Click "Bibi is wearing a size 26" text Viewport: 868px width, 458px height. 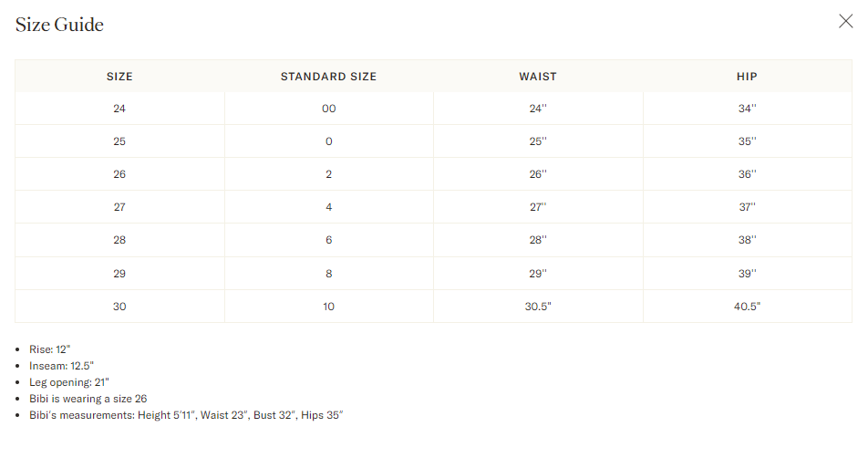(88, 399)
